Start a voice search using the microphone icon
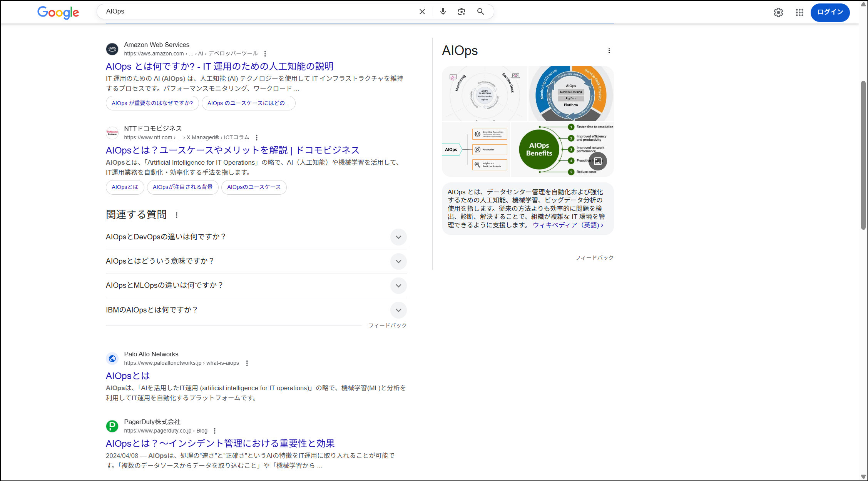 click(443, 12)
